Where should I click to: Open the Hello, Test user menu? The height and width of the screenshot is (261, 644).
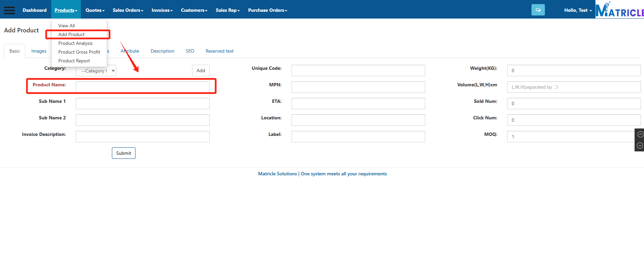coord(578,10)
